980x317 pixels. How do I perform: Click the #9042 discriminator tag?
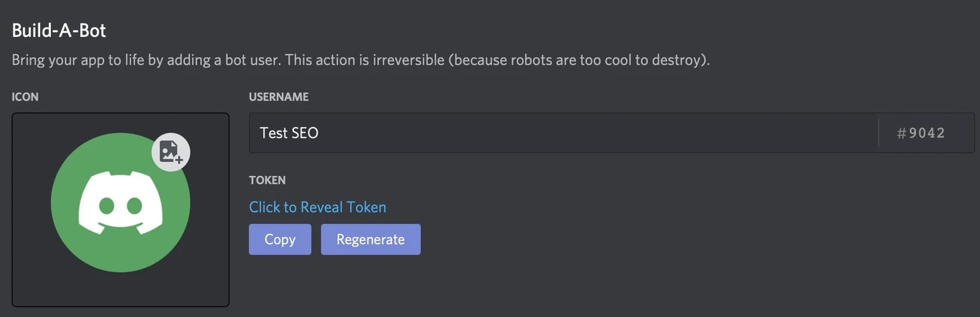[x=921, y=133]
